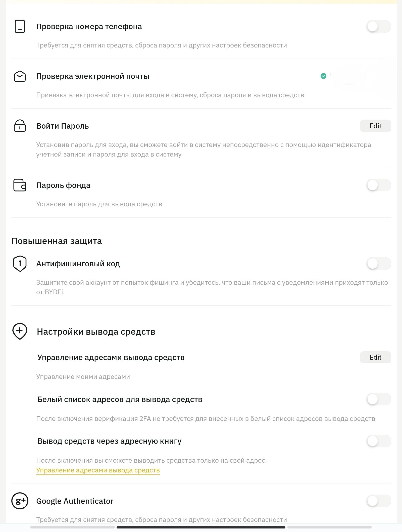This screenshot has height=532, width=402.
Task: Enable phone number verification toggle
Action: 378,26
